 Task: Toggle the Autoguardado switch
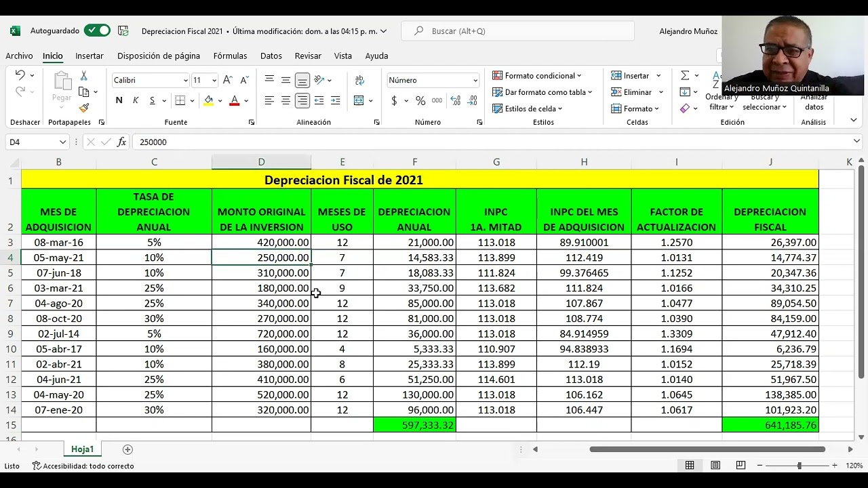pyautogui.click(x=98, y=30)
